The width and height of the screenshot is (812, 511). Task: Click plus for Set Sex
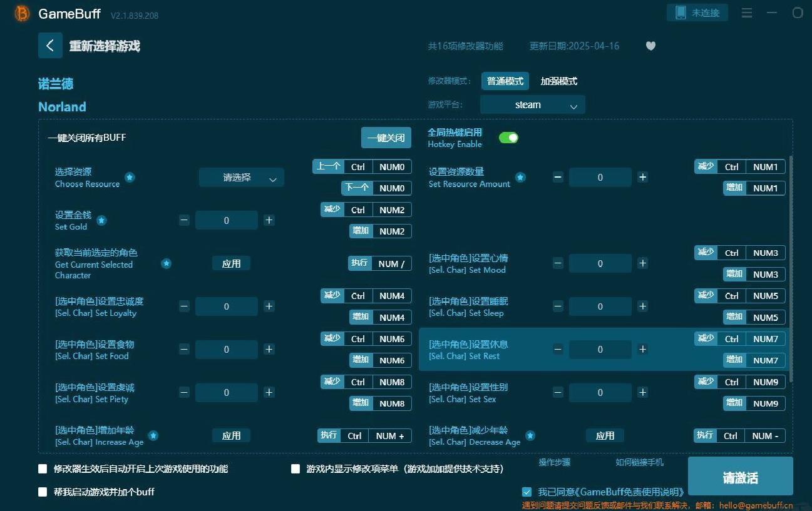point(642,392)
